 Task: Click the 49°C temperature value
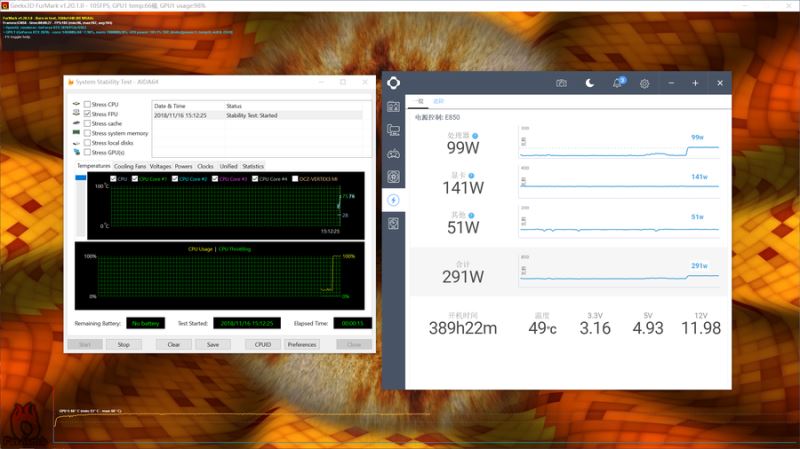[x=542, y=328]
